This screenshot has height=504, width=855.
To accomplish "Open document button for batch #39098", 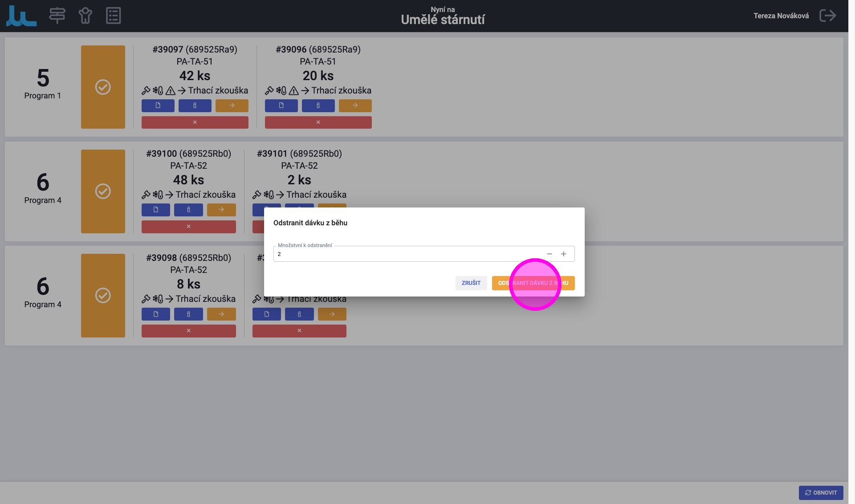I will coord(155,314).
